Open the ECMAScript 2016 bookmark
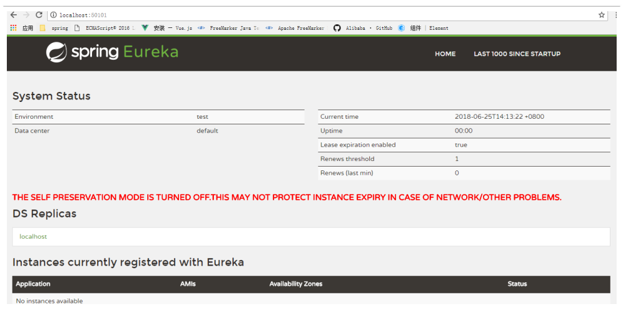The height and width of the screenshot is (314, 644). click(x=104, y=28)
